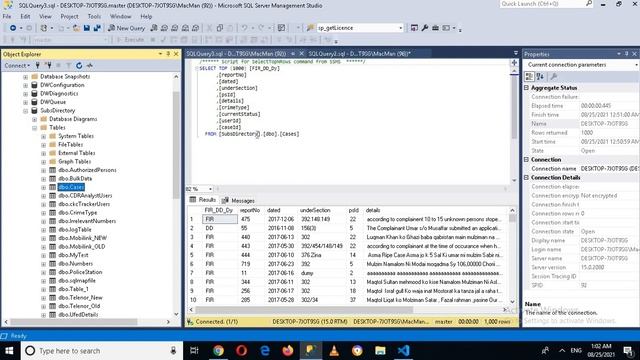Select the dbo.CrimeType table
The width and height of the screenshot is (640, 360).
coord(78,213)
